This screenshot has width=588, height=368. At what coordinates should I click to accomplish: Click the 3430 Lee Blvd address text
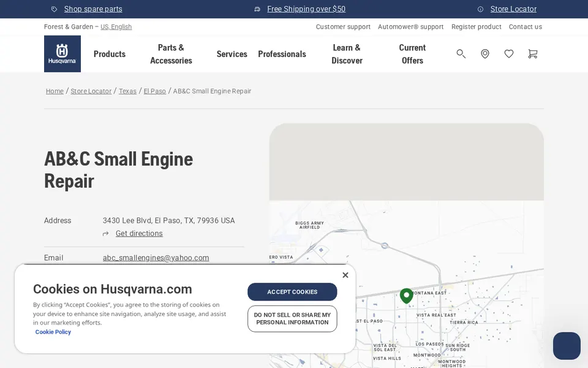[169, 221]
